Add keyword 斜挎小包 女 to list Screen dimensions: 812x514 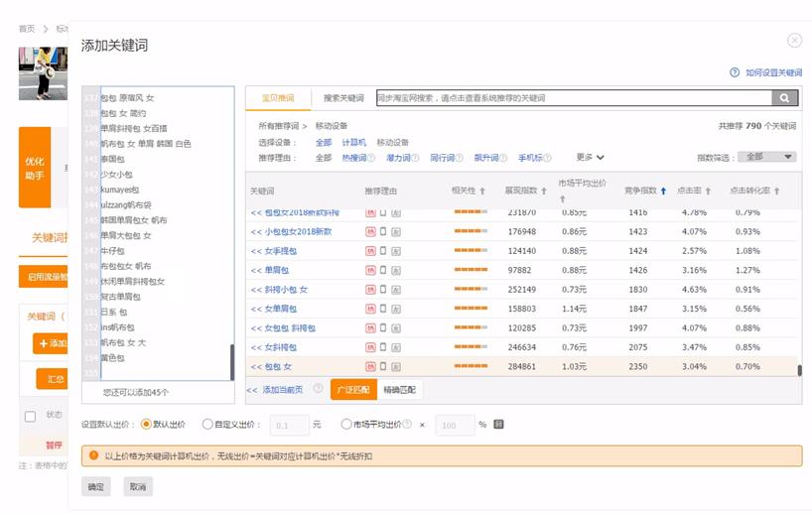click(279, 290)
